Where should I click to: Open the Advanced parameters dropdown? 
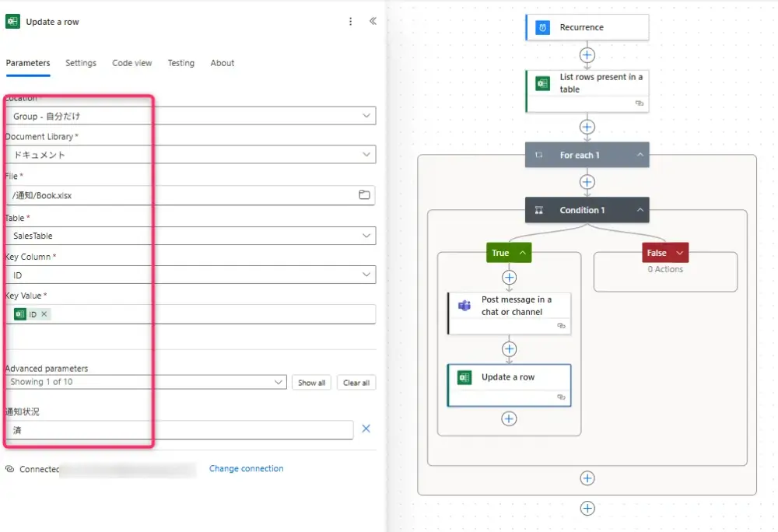click(x=279, y=382)
